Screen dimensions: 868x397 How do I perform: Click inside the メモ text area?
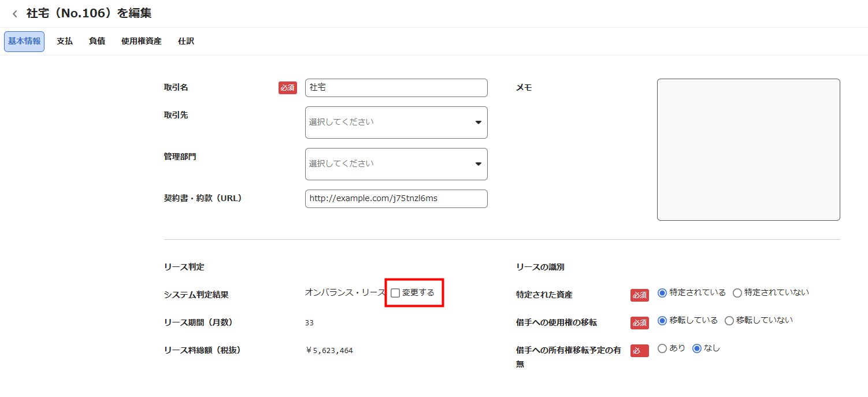coord(748,150)
